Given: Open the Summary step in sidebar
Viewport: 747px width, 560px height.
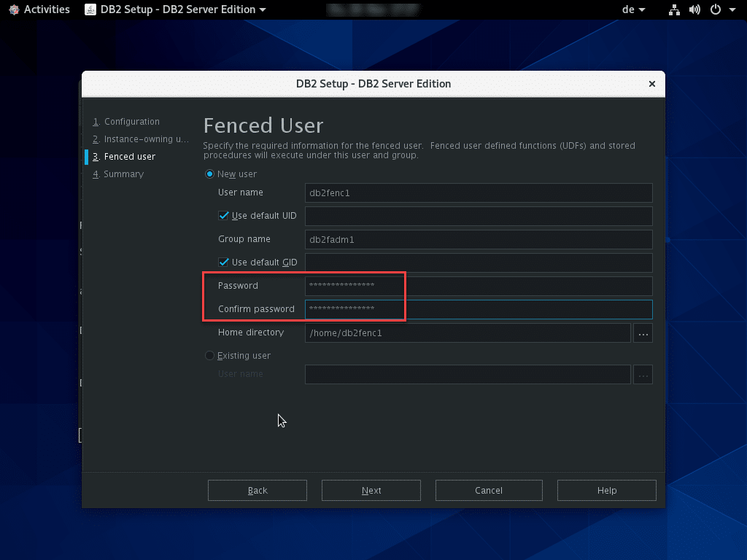Looking at the screenshot, I should 123,174.
